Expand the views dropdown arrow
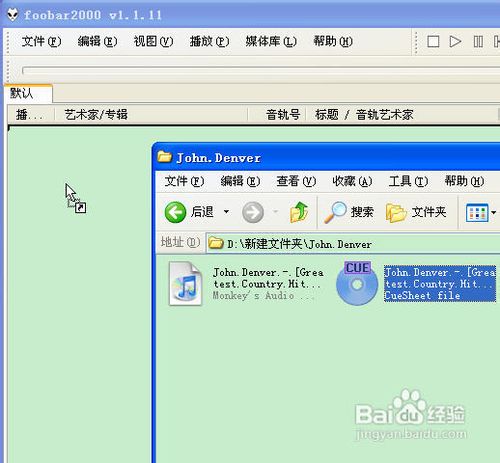Screen dimensions: 500x463 (x=493, y=212)
